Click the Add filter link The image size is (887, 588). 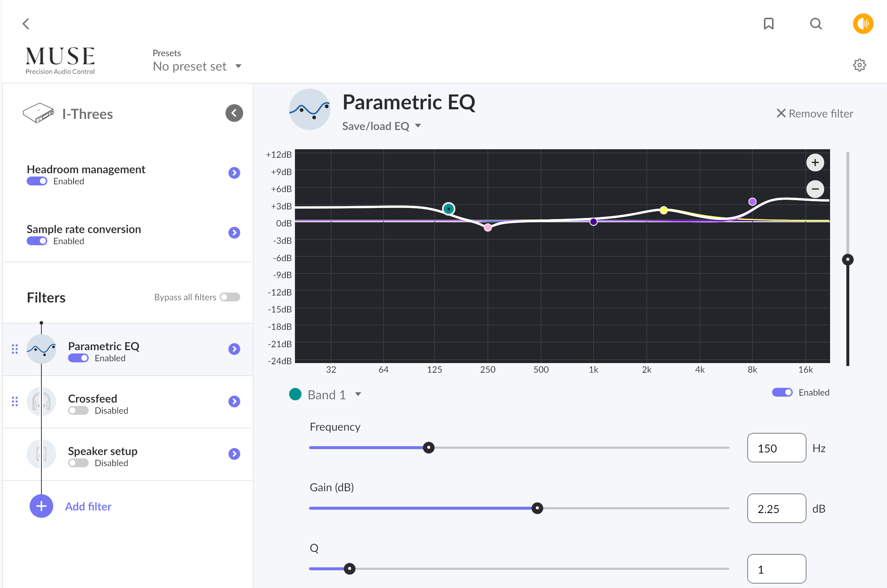click(88, 507)
